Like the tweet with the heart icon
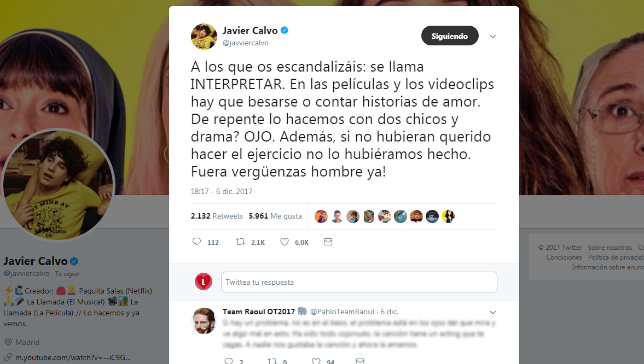This screenshot has height=364, width=644. [284, 242]
